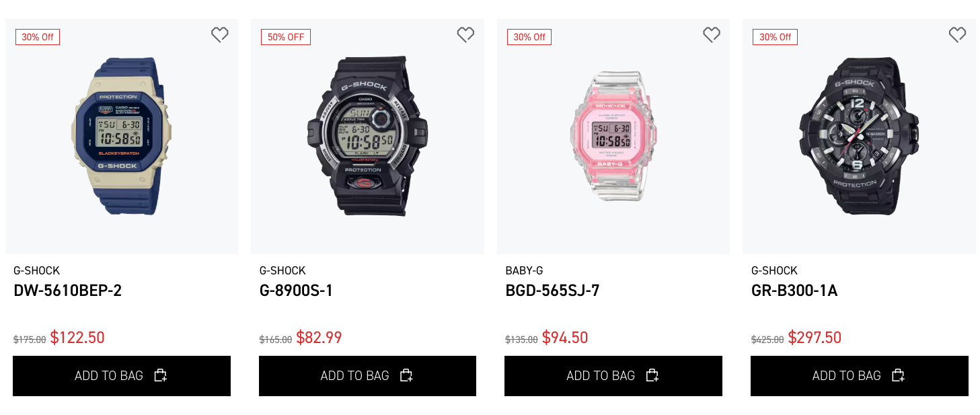
Task: View the black GR-B300-1A analog watch image
Action: (x=859, y=137)
